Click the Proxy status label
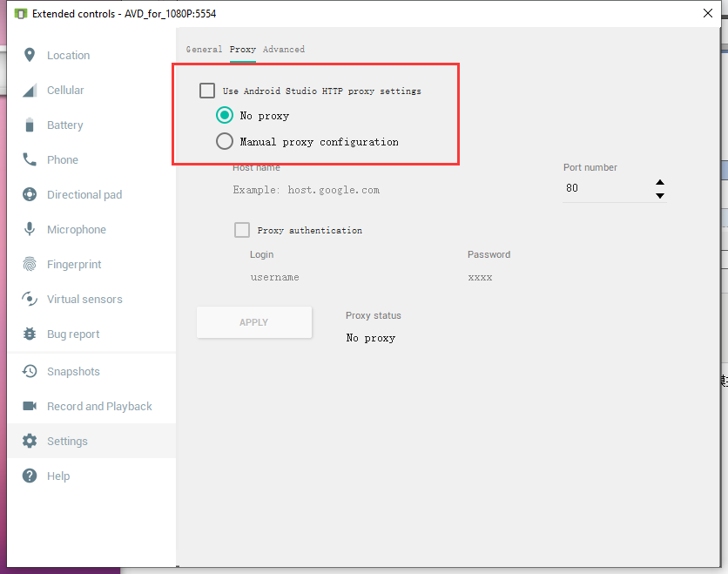Image resolution: width=728 pixels, height=574 pixels. point(374,315)
